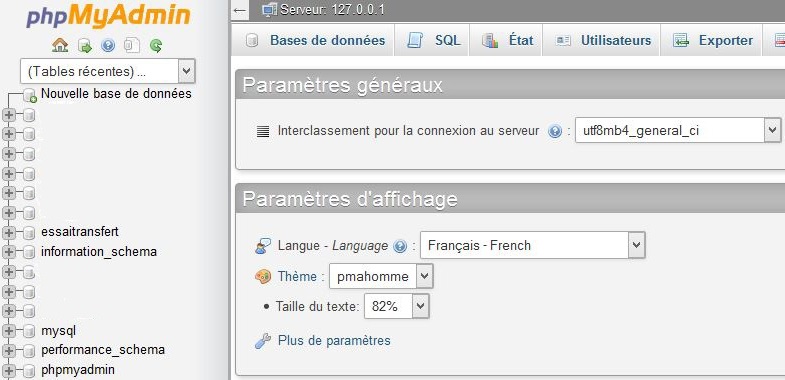Open the Tables récentes dropdown
The height and width of the screenshot is (380, 785).
point(108,71)
